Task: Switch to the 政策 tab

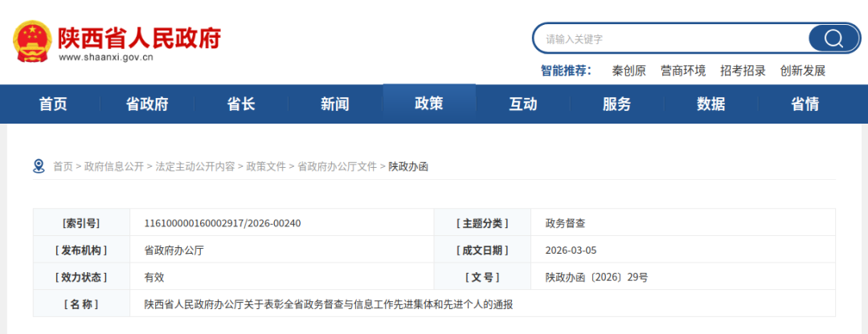Action: click(x=429, y=104)
